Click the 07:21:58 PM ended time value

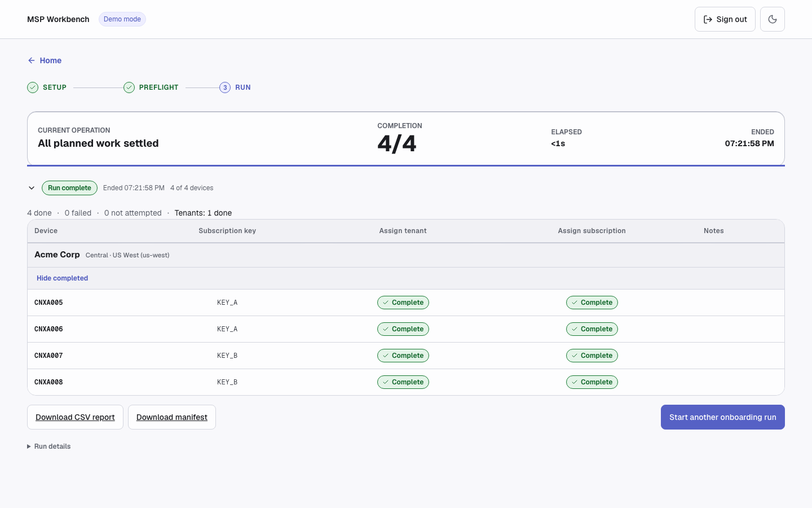pyautogui.click(x=749, y=143)
